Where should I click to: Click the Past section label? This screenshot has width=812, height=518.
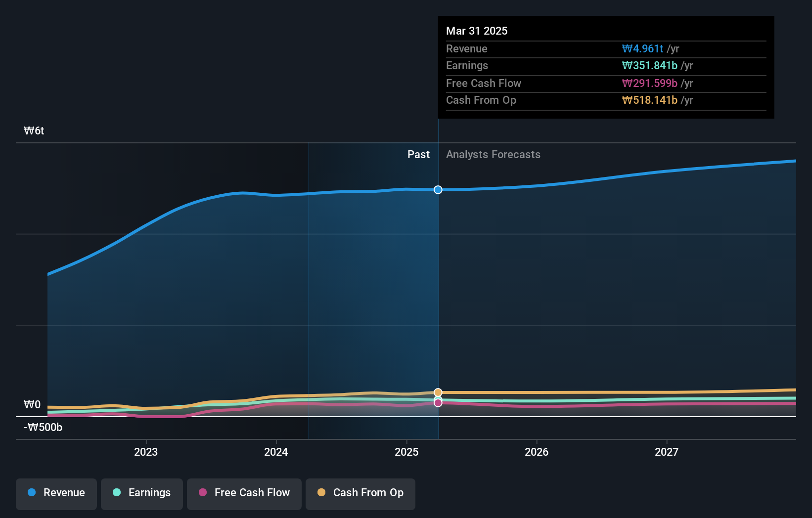coord(418,155)
